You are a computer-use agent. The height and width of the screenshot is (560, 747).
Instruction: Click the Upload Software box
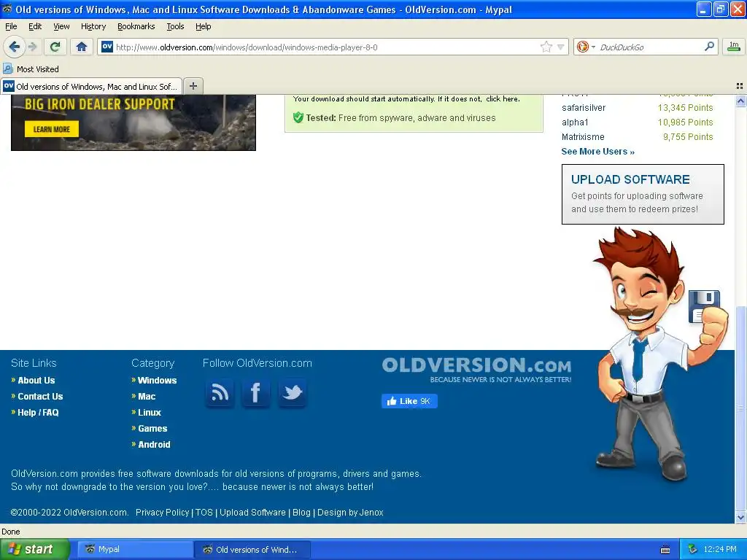pos(643,194)
